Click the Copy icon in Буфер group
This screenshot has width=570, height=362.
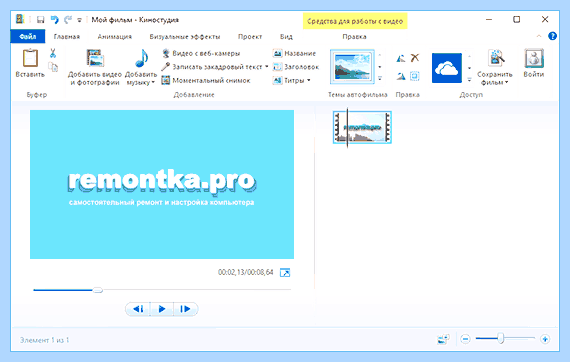[x=53, y=67]
